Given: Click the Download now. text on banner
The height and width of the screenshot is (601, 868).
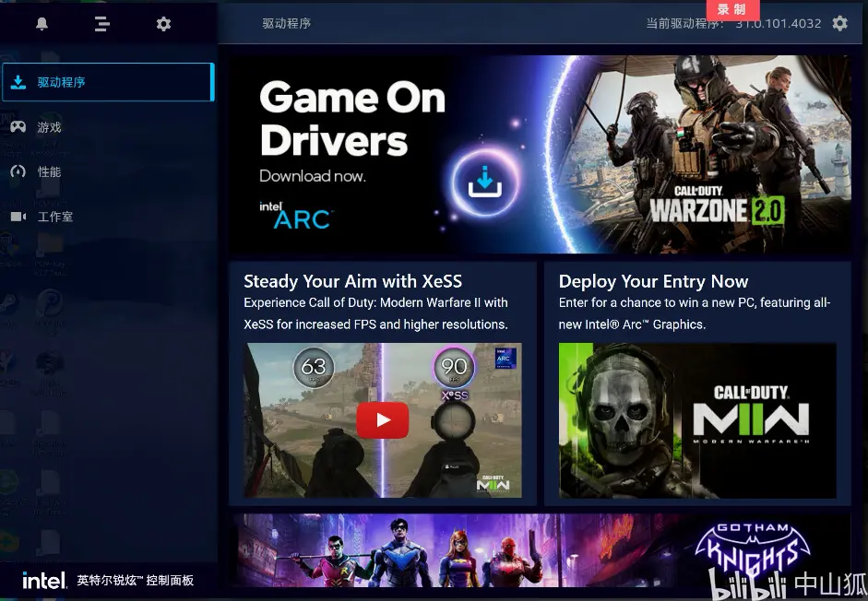Looking at the screenshot, I should (x=313, y=176).
